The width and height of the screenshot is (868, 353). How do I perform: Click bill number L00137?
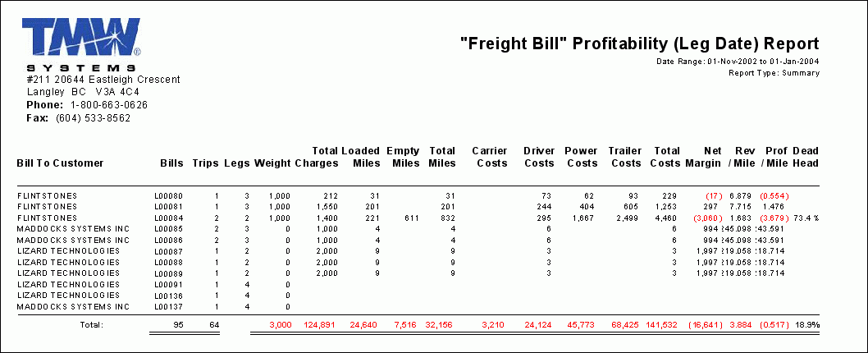tap(168, 306)
